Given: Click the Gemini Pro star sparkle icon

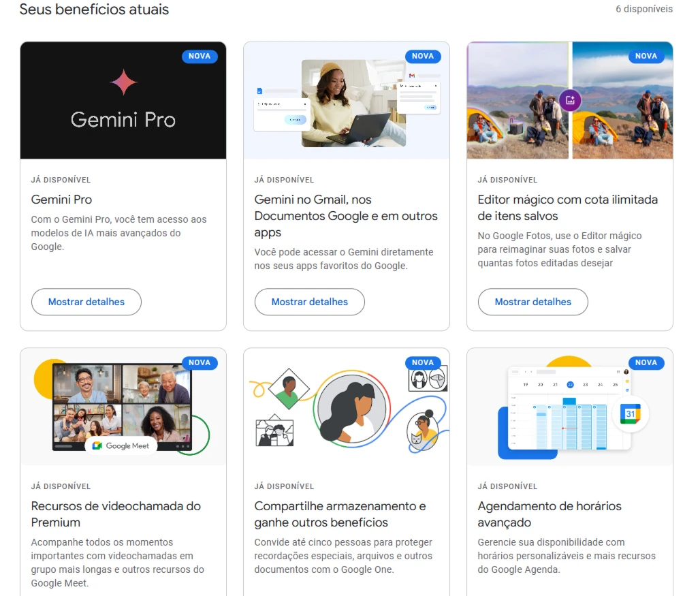Looking at the screenshot, I should pos(123,82).
